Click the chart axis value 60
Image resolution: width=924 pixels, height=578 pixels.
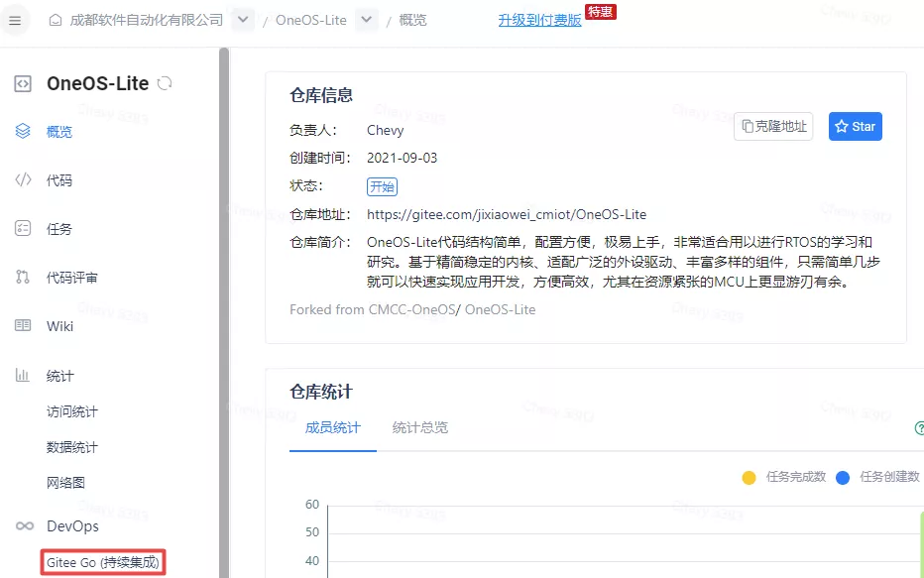click(x=311, y=505)
